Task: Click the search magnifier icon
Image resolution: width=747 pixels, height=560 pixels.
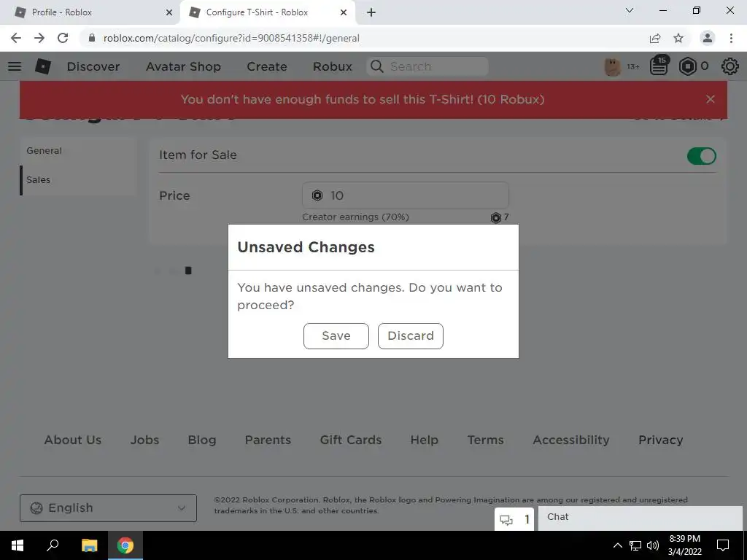Action: [377, 66]
